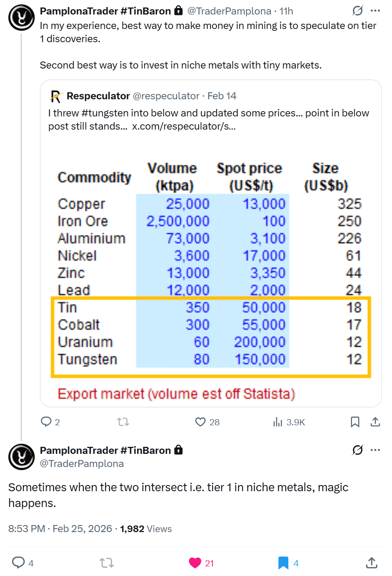The height and width of the screenshot is (576, 392).
Task: Click the Grok icon on top tweet
Action: pos(358,11)
